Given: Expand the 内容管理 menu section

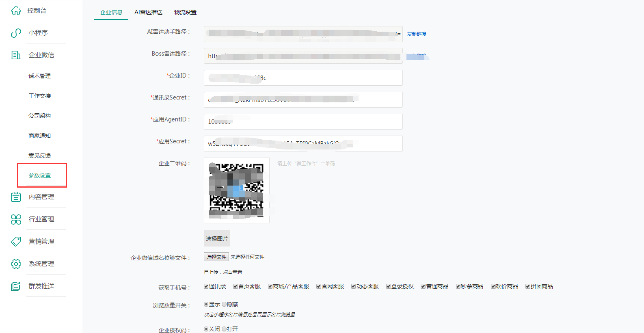Looking at the screenshot, I should tap(41, 197).
